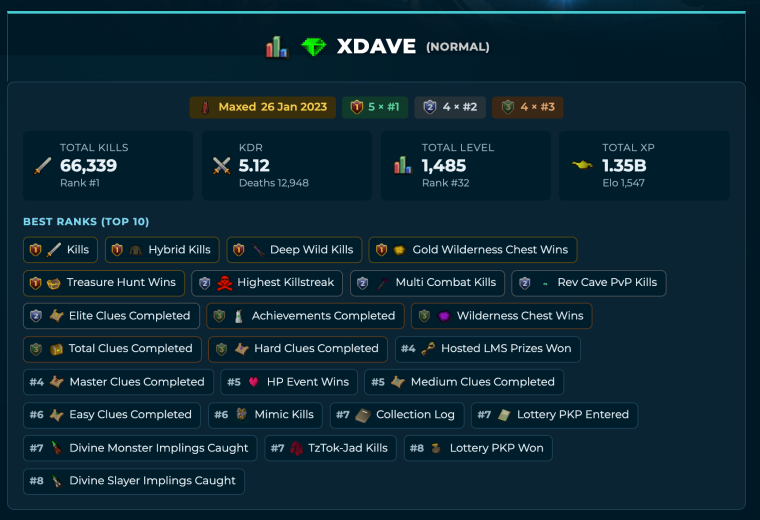The width and height of the screenshot is (760, 520).
Task: Click the skull icon in Highest Killstreak chip
Action: (x=224, y=283)
